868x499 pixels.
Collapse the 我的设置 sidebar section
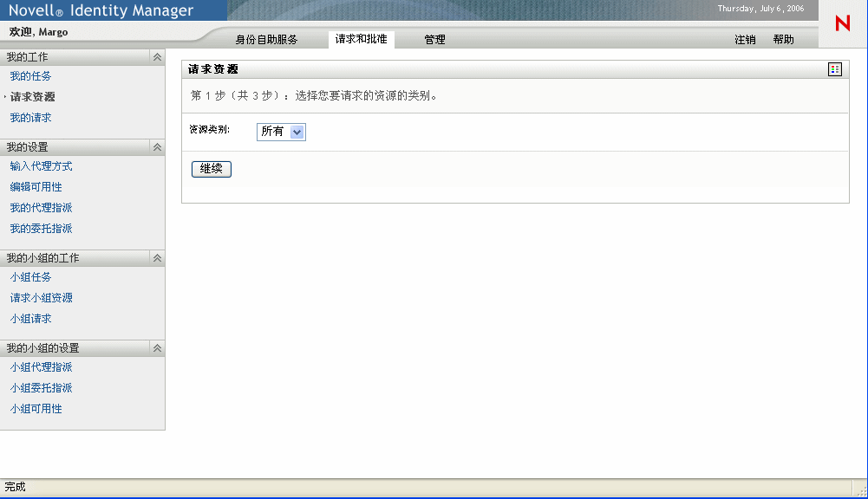coord(157,146)
